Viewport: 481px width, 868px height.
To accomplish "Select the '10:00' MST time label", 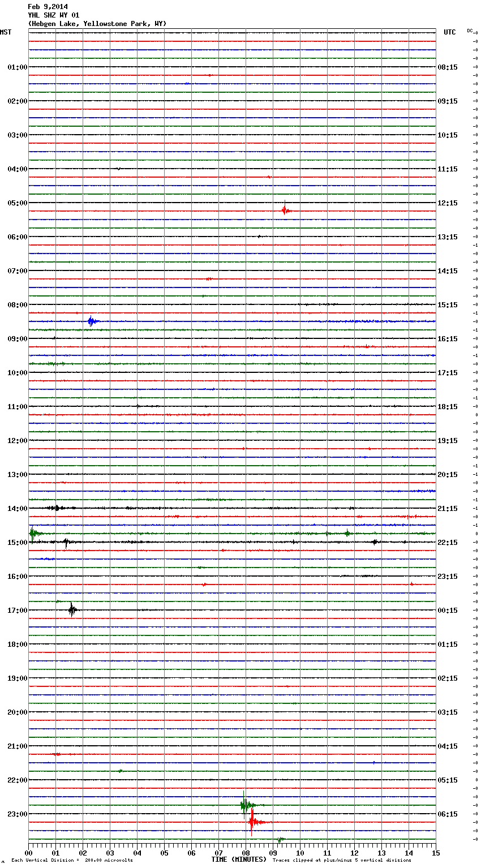I will click(18, 373).
